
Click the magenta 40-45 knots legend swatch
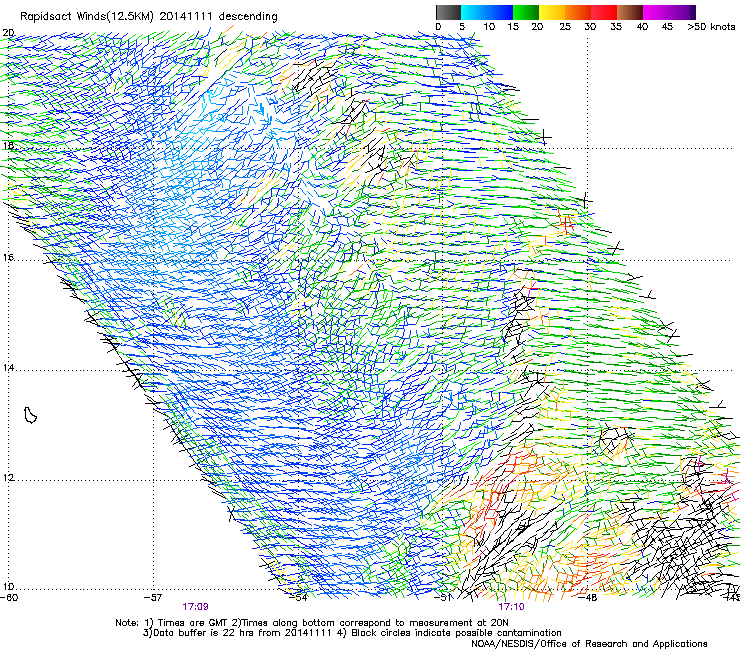(x=656, y=12)
